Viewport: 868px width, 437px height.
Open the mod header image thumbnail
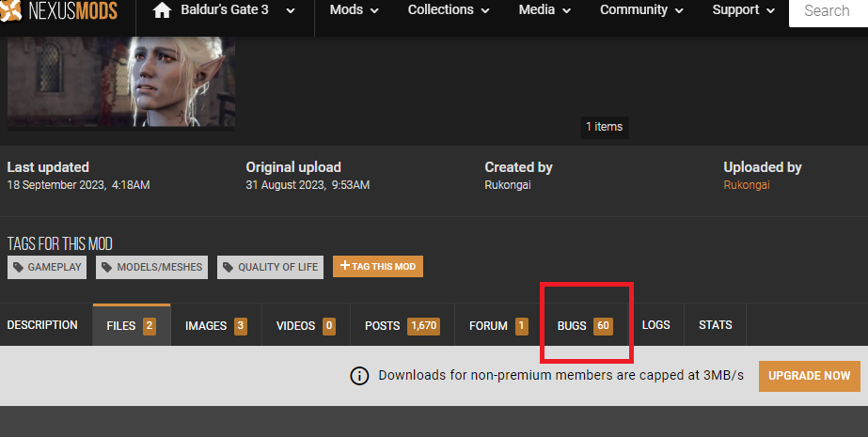[121, 83]
